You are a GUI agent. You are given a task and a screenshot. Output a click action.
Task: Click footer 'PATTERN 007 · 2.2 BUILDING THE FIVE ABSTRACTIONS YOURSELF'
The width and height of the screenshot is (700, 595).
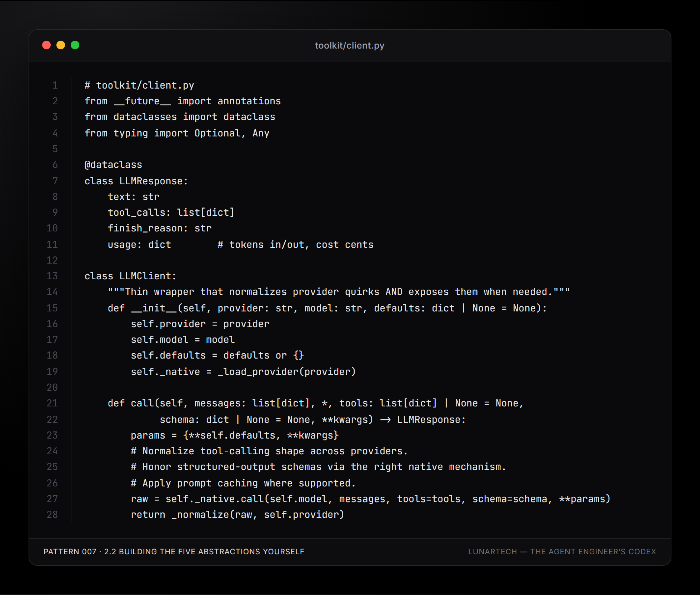(174, 552)
